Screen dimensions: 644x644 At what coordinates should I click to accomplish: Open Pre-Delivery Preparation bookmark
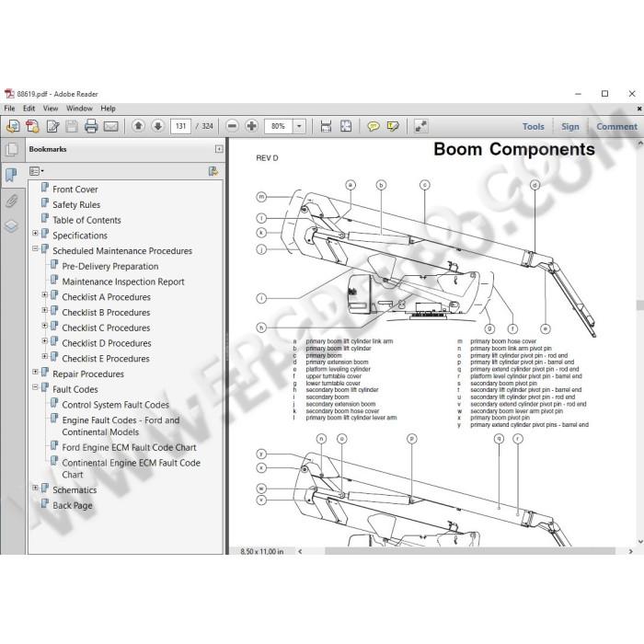(x=110, y=266)
